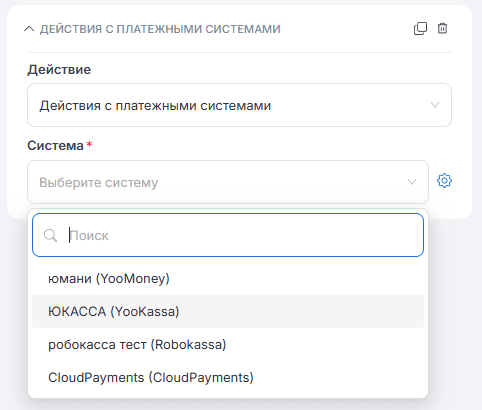Open payment system settings gear
Viewport: 482px width, 410px height.
444,181
